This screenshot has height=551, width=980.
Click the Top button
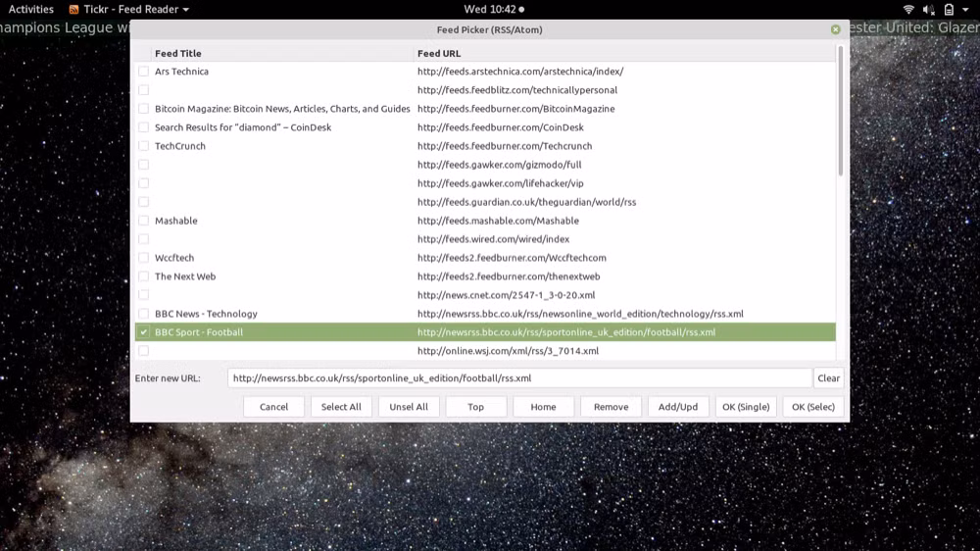point(475,407)
